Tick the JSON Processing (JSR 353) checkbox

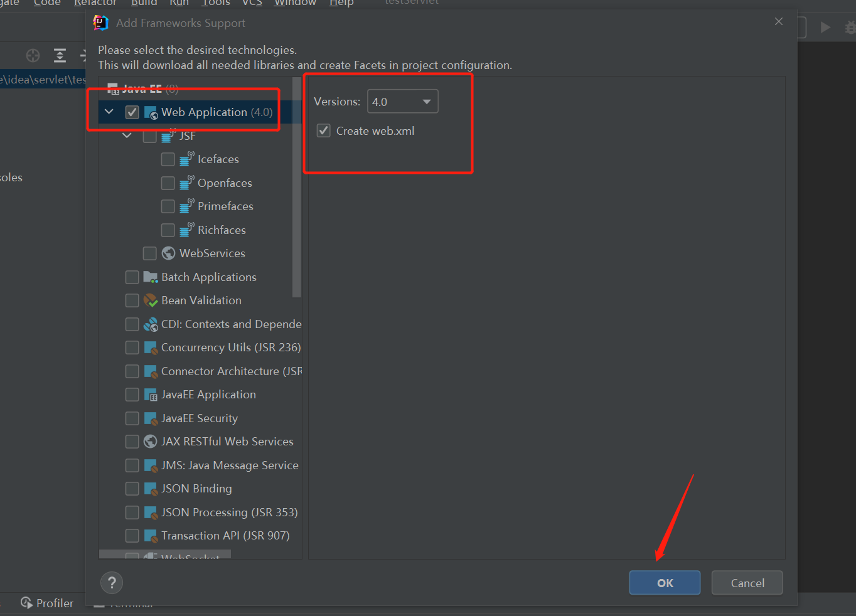[132, 512]
